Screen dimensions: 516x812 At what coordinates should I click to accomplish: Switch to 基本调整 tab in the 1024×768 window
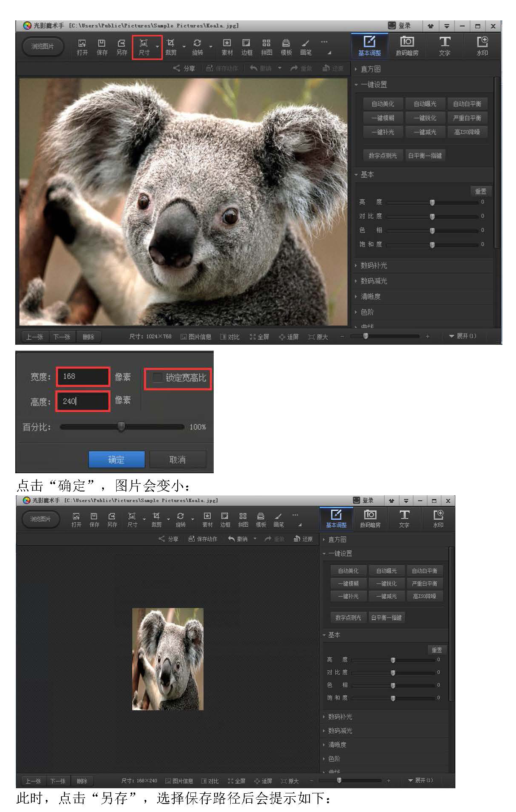(x=369, y=46)
